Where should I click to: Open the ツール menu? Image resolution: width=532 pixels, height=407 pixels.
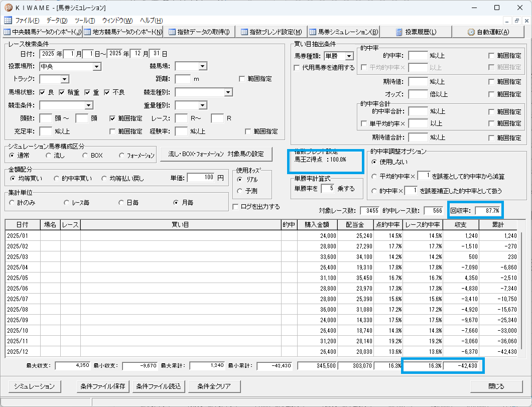pyautogui.click(x=85, y=21)
